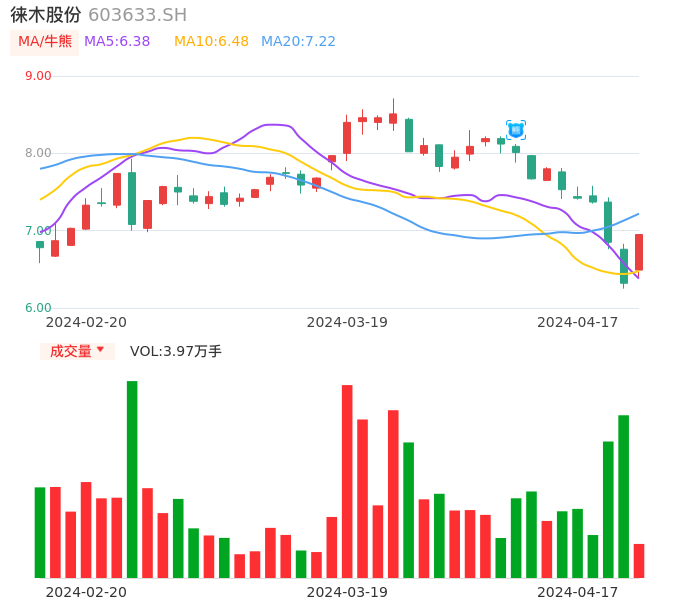
Task: Click the tallest green volume bar
Action: (132, 480)
